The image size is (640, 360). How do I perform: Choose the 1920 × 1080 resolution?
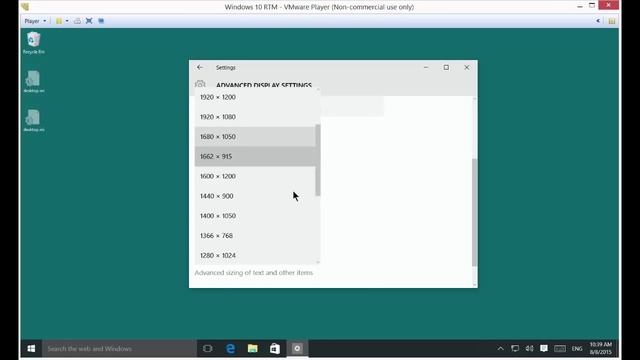tap(255, 117)
